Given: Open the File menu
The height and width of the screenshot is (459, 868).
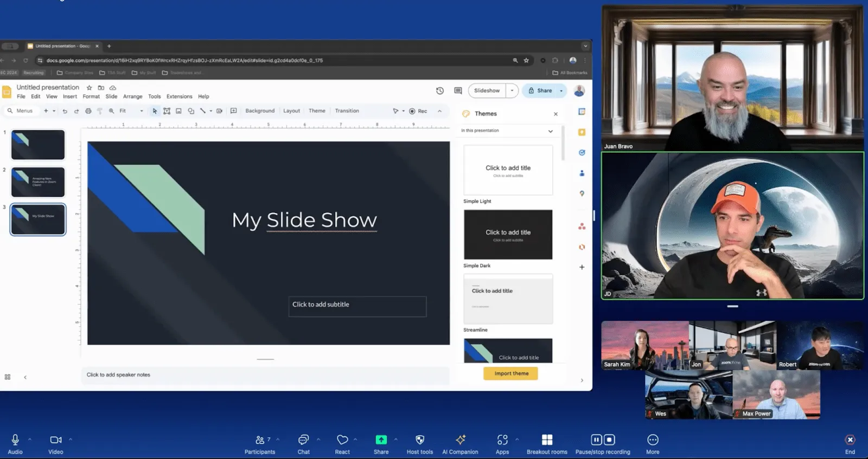Looking at the screenshot, I should coord(21,96).
